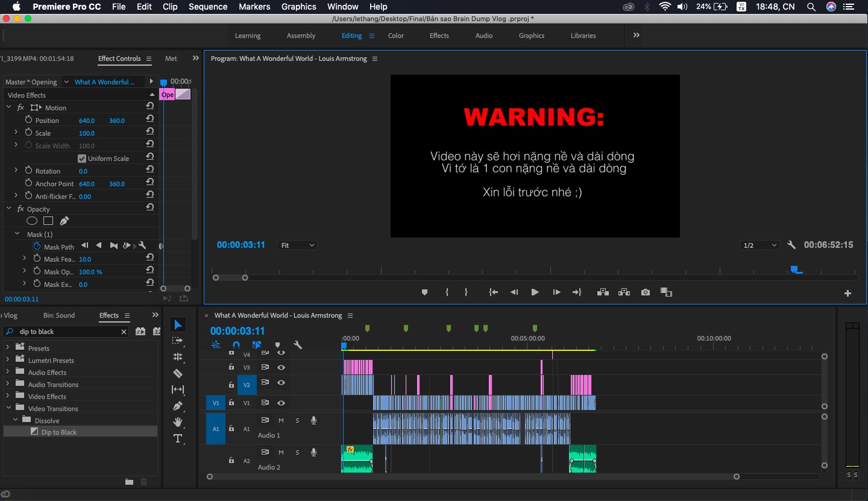Clear the dip to black search field
The image size is (868, 501).
pyautogui.click(x=124, y=332)
